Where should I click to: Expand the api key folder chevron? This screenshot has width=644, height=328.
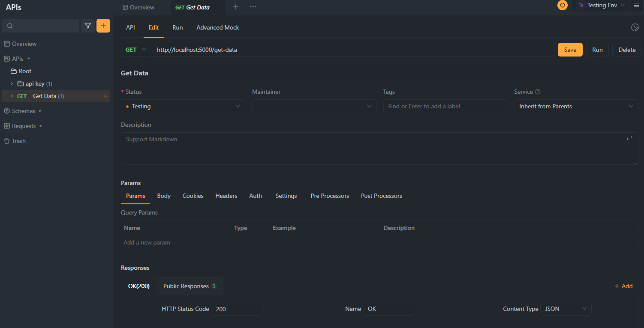tap(12, 83)
